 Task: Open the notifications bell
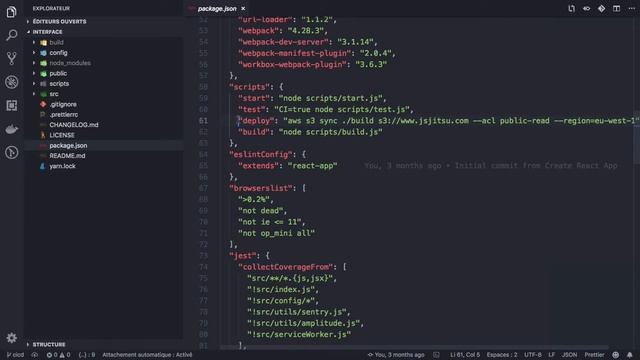click(630, 355)
